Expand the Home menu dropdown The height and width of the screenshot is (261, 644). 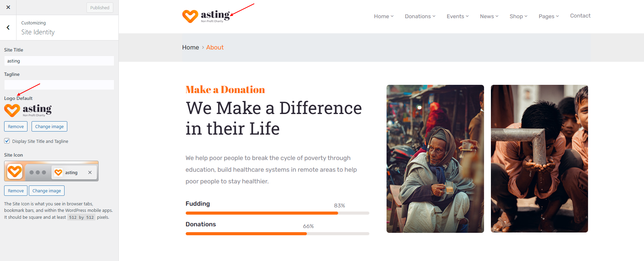point(383,16)
